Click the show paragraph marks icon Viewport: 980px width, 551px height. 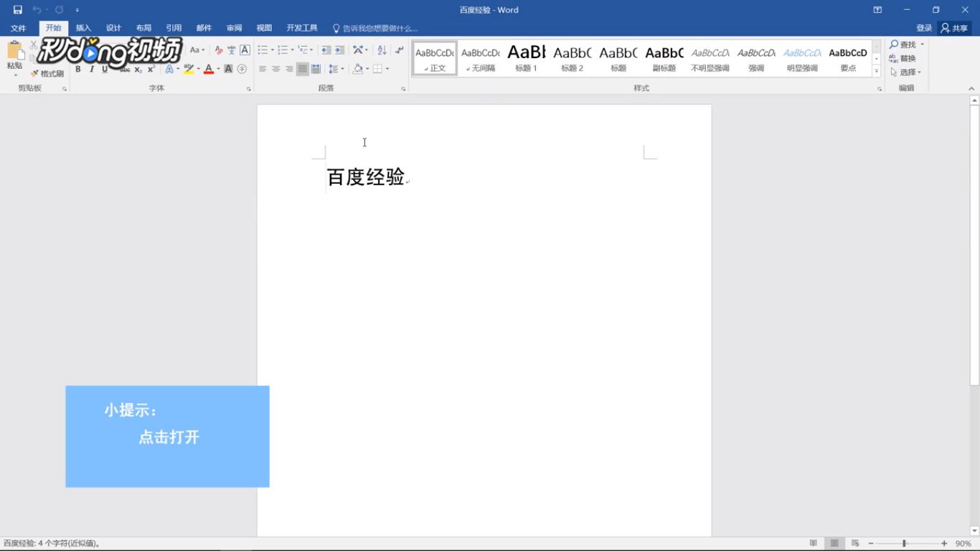[400, 50]
